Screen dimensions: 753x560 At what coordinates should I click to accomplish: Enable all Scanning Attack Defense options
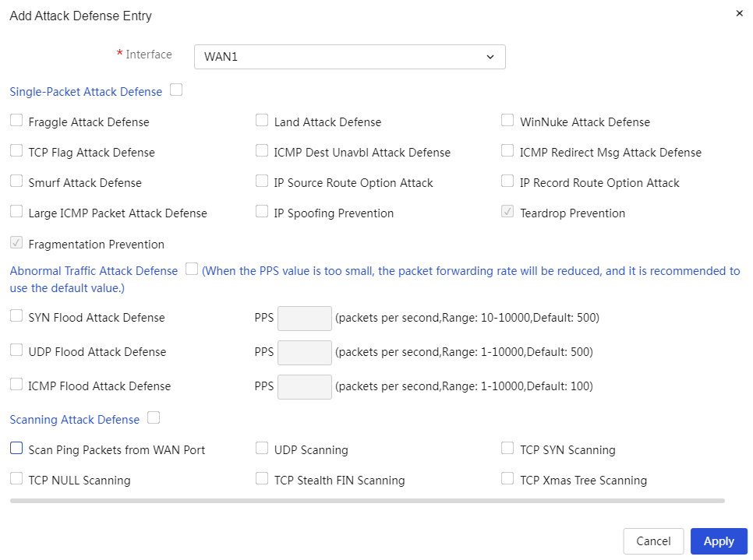pyautogui.click(x=154, y=417)
